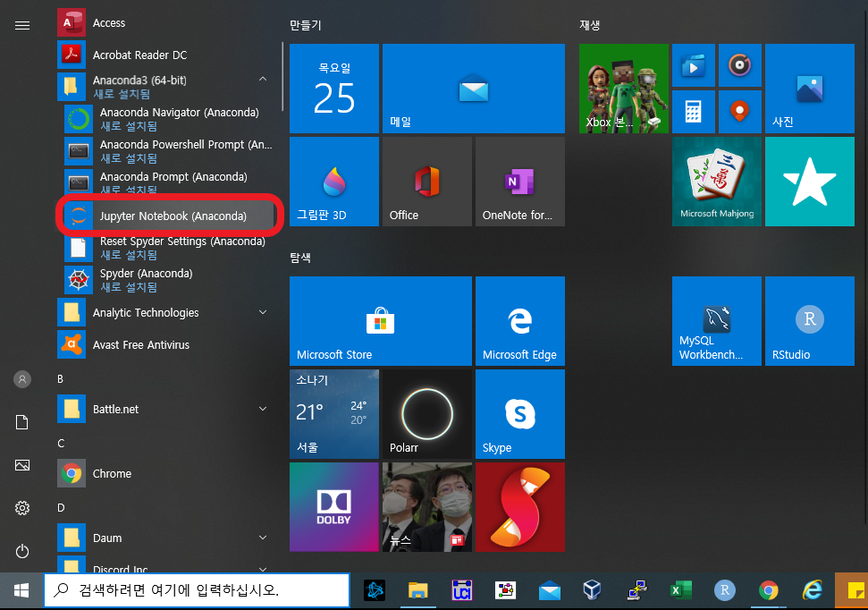The height and width of the screenshot is (610, 868).
Task: Expand the Analytic Technologies folder
Action: point(166,312)
